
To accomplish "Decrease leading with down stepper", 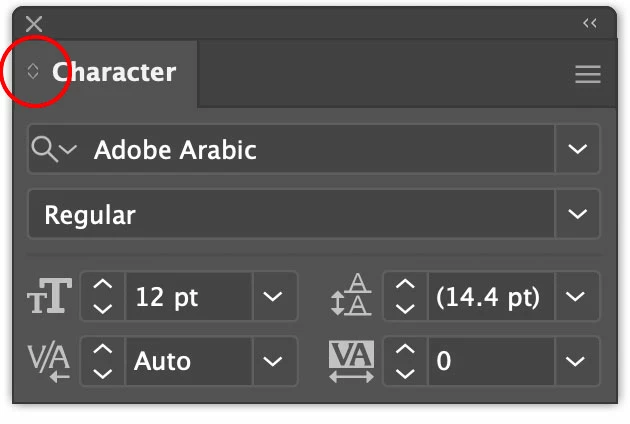I will pyautogui.click(x=404, y=307).
